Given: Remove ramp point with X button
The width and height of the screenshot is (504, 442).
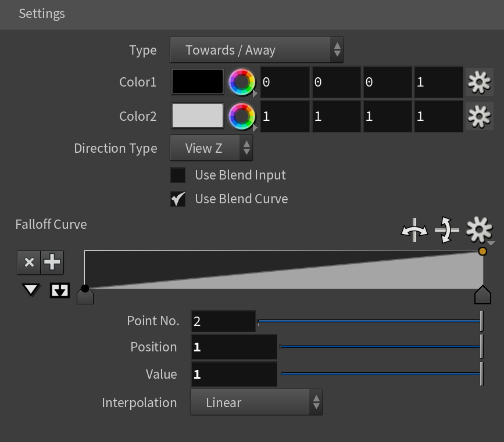Looking at the screenshot, I should [x=29, y=263].
